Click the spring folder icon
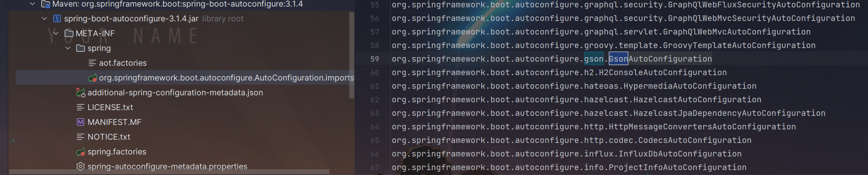This screenshot has width=868, height=175. pyautogui.click(x=81, y=48)
